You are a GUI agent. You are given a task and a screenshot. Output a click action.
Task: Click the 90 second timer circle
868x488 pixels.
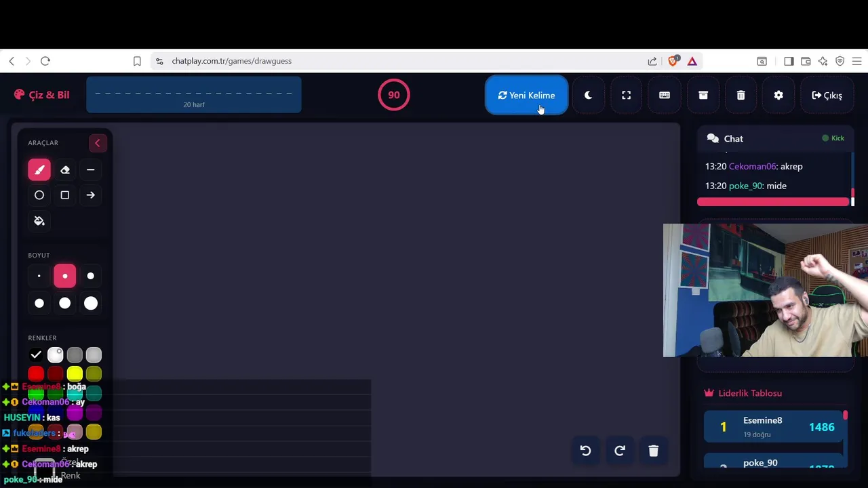click(x=394, y=95)
